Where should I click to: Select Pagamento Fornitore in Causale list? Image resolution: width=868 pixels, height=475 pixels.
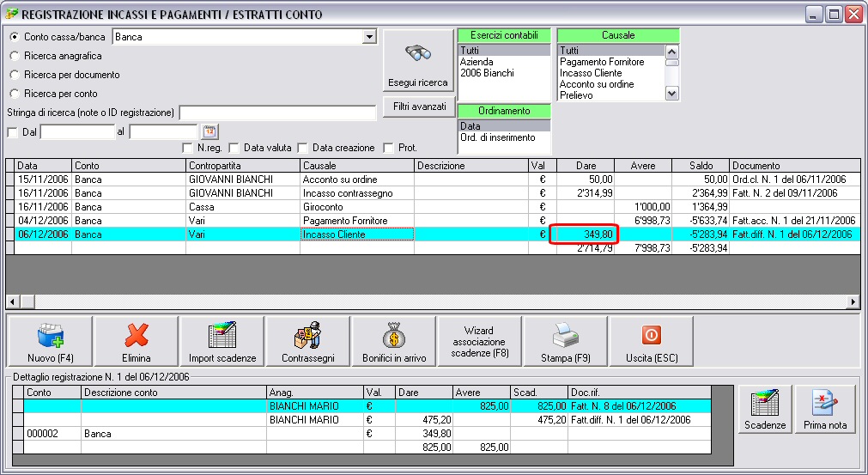(611, 62)
